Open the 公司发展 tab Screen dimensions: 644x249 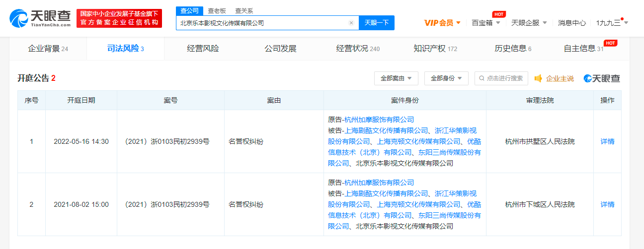point(280,49)
